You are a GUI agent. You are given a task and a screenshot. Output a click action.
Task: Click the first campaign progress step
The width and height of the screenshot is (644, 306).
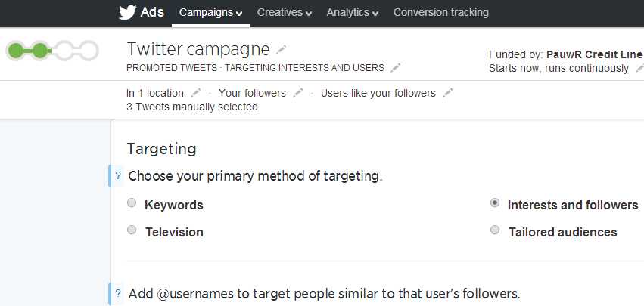pyautogui.click(x=16, y=51)
